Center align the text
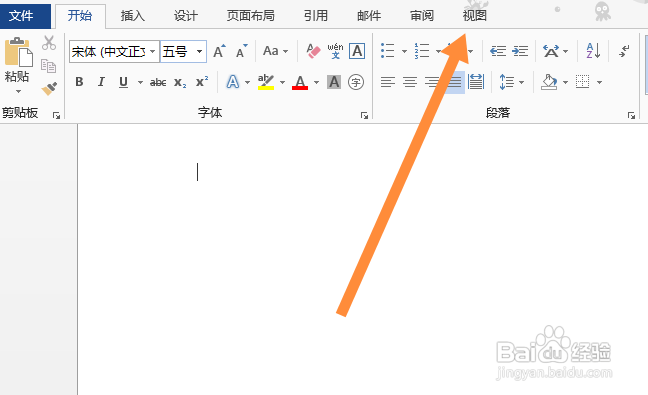 tap(410, 82)
